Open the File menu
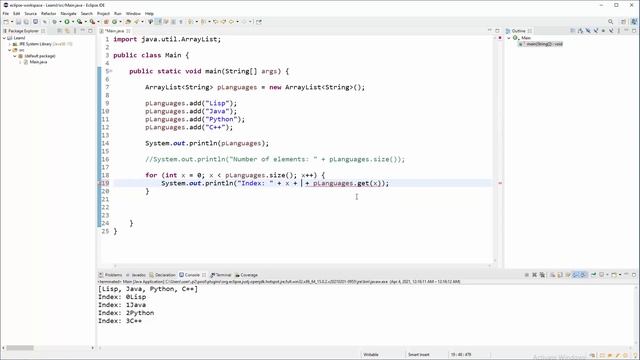 [x=6, y=13]
